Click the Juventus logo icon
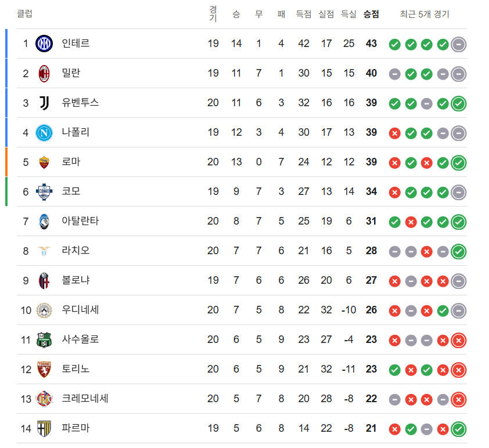 click(x=44, y=103)
